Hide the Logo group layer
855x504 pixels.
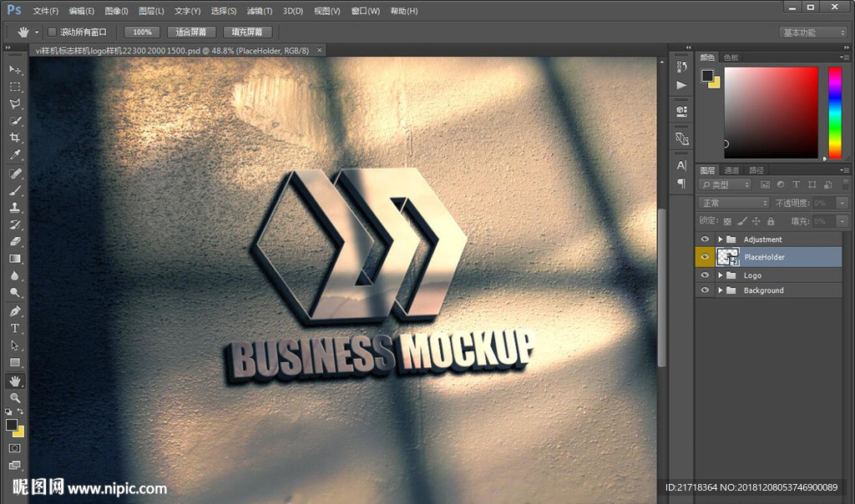pos(705,275)
